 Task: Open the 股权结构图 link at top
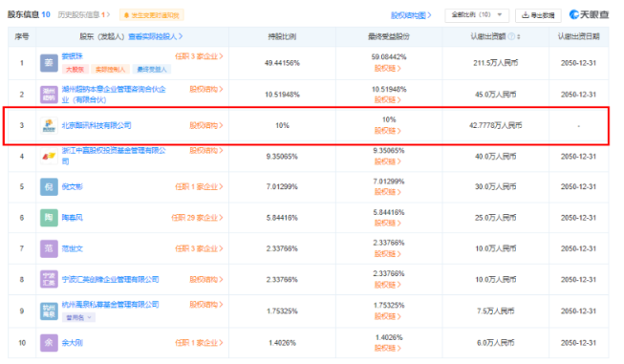coord(411,15)
